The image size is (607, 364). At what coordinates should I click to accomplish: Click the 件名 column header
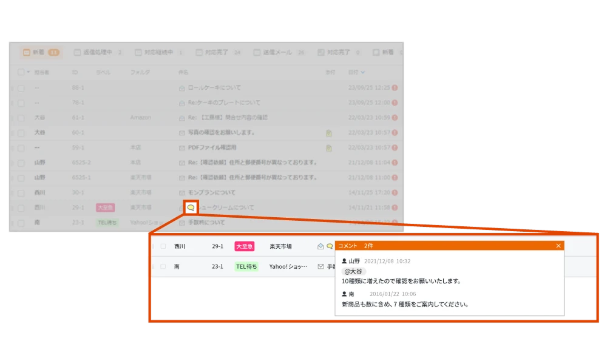pos(183,72)
